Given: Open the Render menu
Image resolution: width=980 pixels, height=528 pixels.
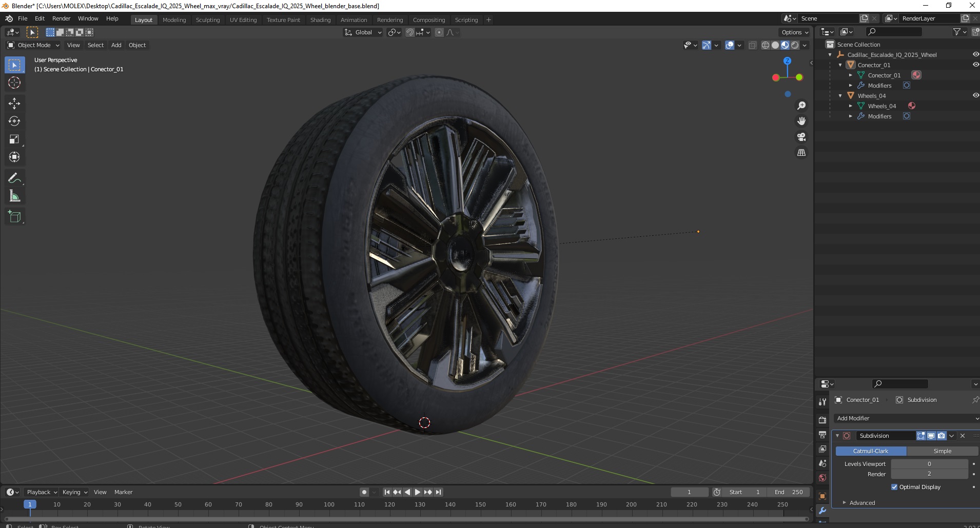Looking at the screenshot, I should coord(61,18).
